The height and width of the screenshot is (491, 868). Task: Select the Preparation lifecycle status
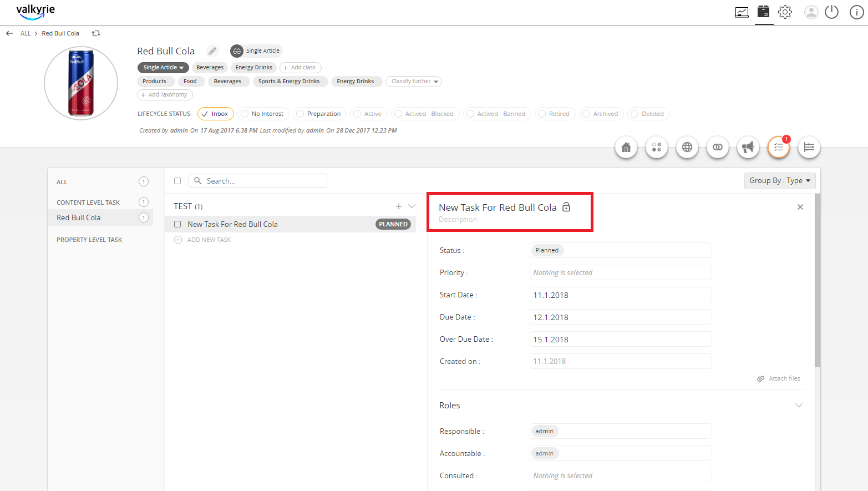[320, 114]
